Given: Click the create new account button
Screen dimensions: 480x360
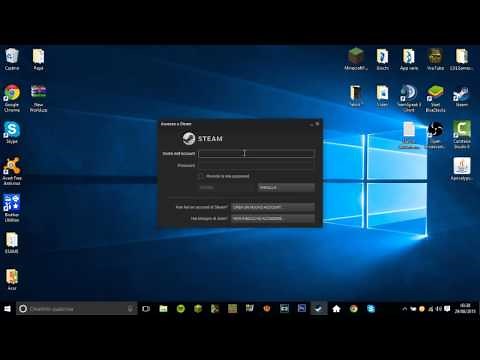Looking at the screenshot, I should pos(273,207).
